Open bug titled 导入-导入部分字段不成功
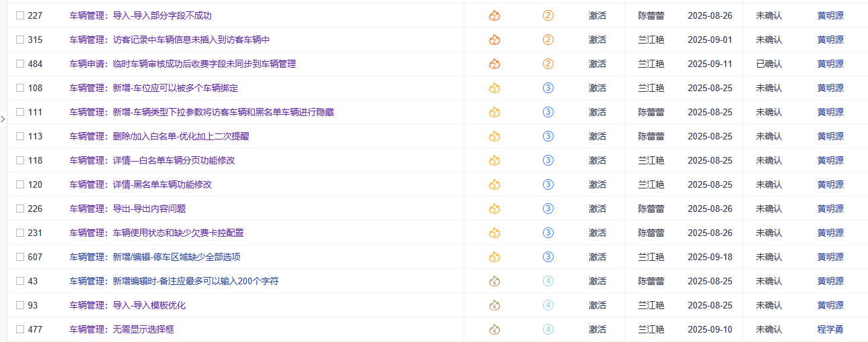 (x=140, y=15)
